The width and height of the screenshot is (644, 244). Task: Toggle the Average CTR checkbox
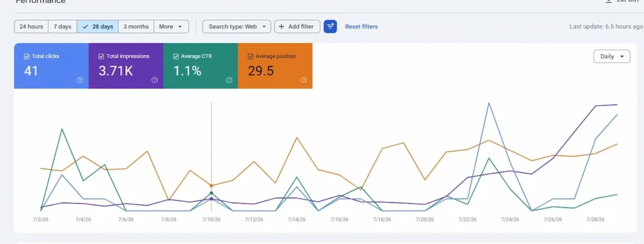tap(176, 56)
